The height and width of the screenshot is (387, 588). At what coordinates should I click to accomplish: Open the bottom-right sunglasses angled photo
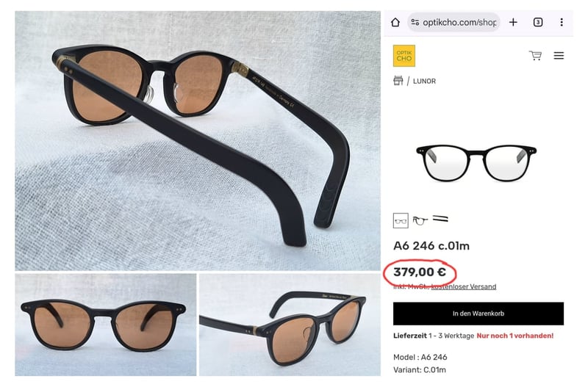point(289,325)
